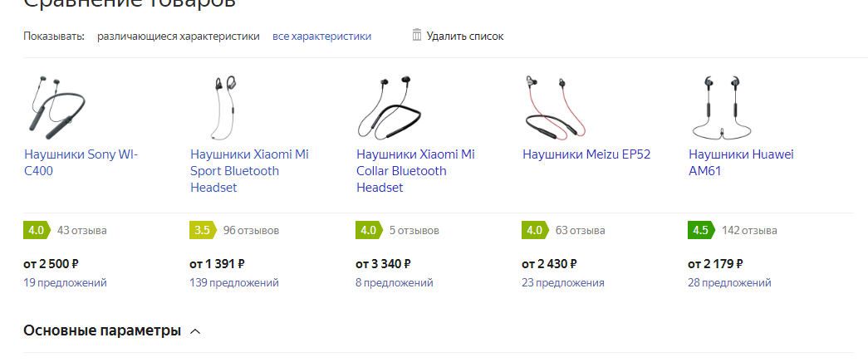The height and width of the screenshot is (362, 868).
Task: Click the 3.5 rating badge for Xiaomi Sport
Action: click(x=204, y=230)
